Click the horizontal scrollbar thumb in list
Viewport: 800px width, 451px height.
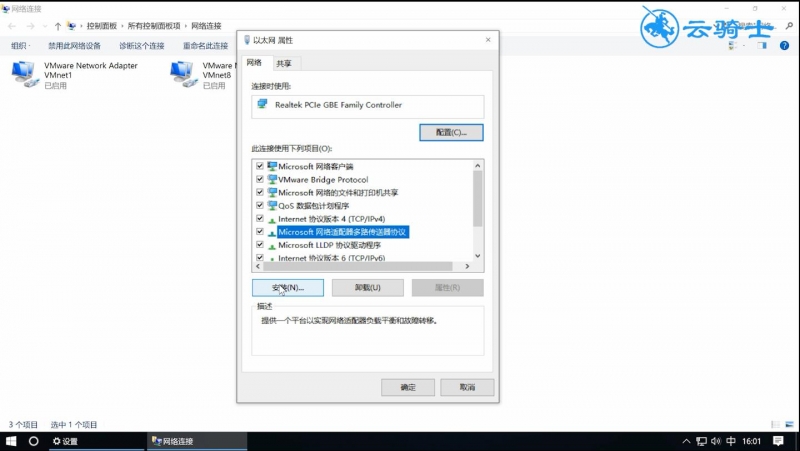pyautogui.click(x=358, y=266)
